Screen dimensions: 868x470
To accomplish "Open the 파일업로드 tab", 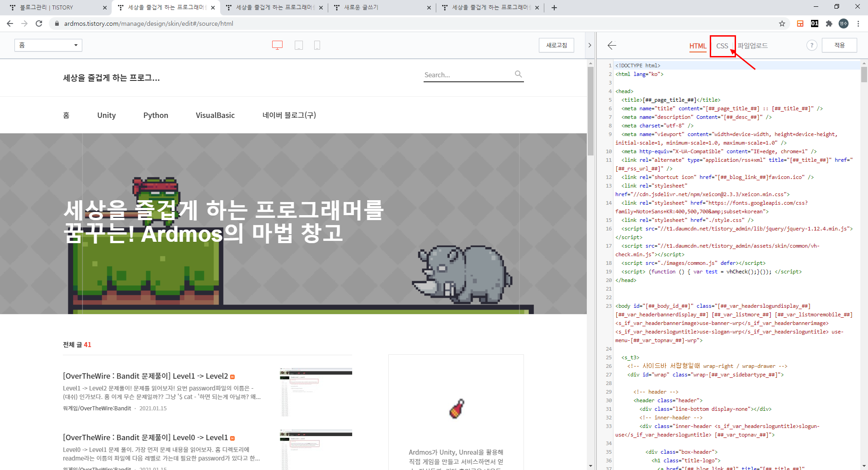I will [753, 46].
